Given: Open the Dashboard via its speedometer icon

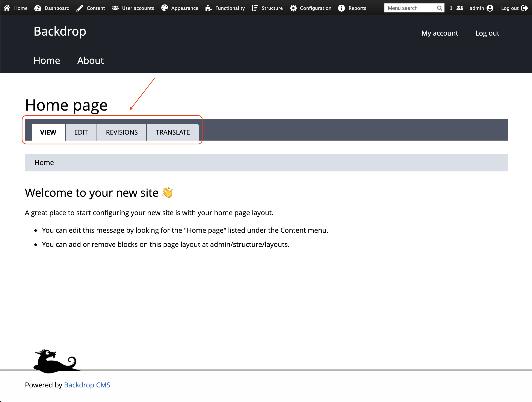Looking at the screenshot, I should [x=38, y=8].
